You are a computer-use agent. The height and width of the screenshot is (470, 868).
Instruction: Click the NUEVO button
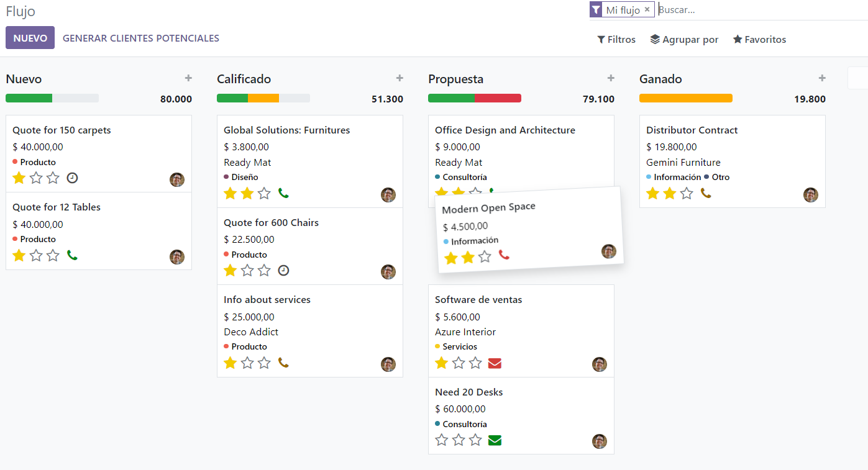click(30, 38)
